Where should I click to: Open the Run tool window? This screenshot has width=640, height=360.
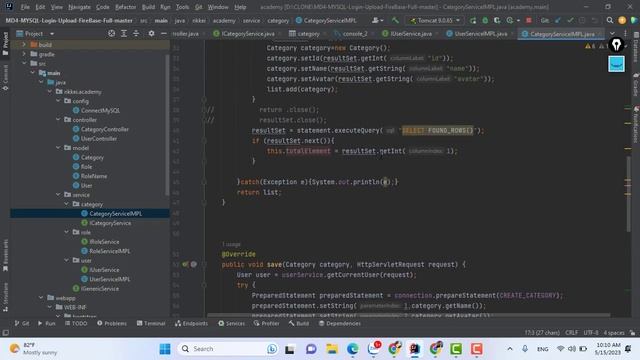coord(46,323)
